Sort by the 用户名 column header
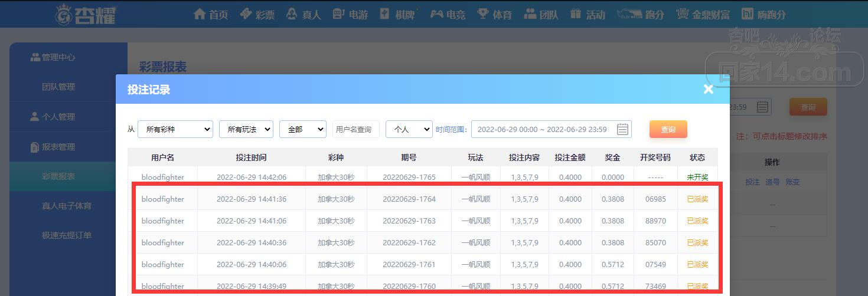Viewport: 868px width, 296px height. click(x=163, y=157)
